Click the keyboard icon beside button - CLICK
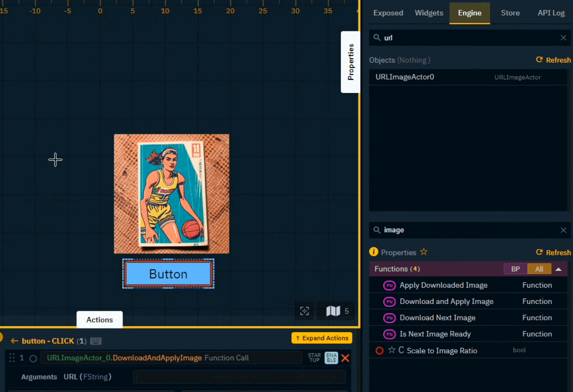 tap(96, 341)
